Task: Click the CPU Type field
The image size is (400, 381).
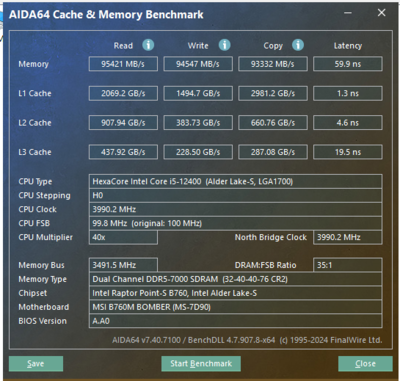Action: click(x=235, y=182)
